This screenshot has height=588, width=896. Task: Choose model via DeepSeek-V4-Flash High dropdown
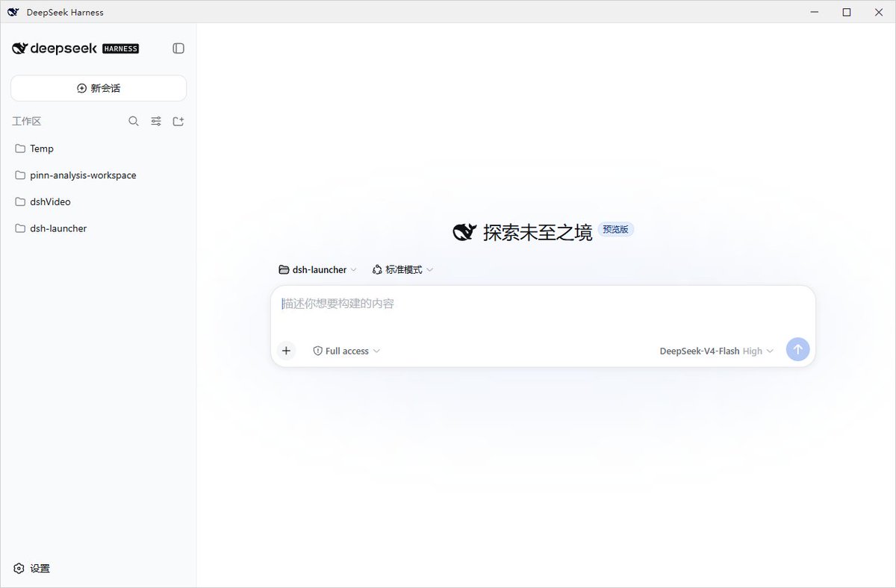[x=717, y=351]
